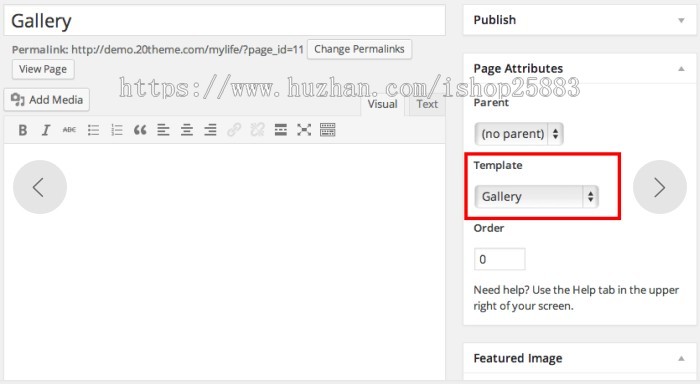The width and height of the screenshot is (700, 384).
Task: Toggle italic formatting in editor toolbar
Action: click(46, 130)
